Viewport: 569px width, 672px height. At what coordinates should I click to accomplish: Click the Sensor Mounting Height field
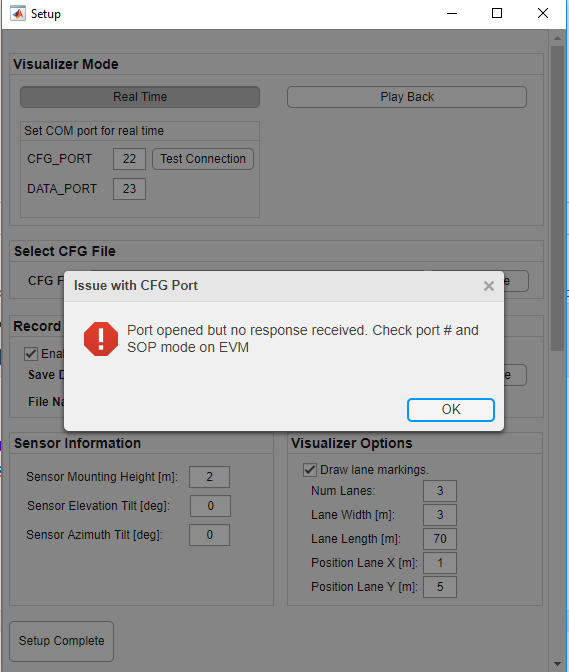pyautogui.click(x=210, y=477)
